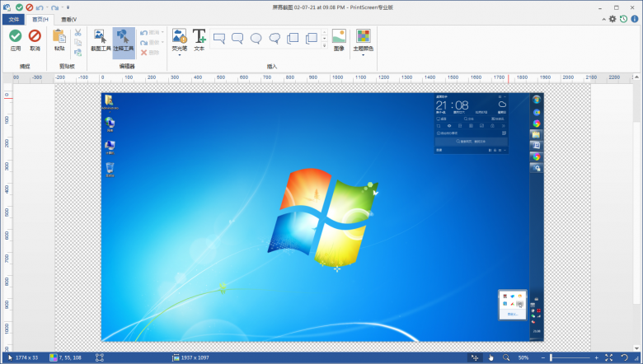Decrease zoom with the minus button

click(x=543, y=357)
